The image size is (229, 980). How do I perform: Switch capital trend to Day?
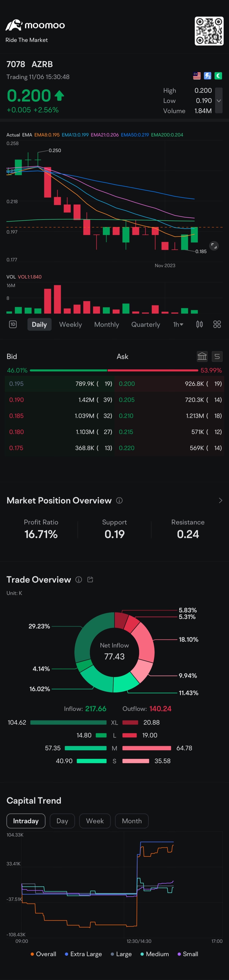(x=62, y=821)
